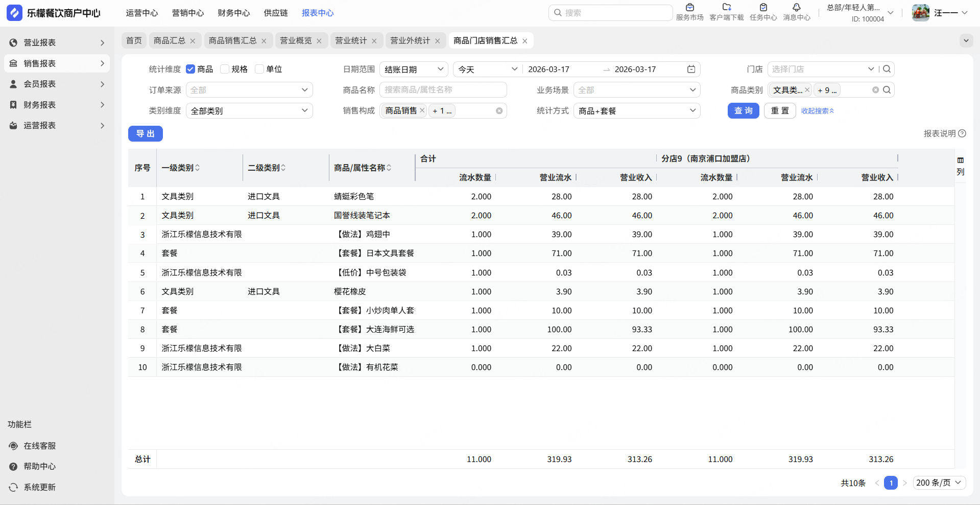Switch to the 营业概览 tab
This screenshot has width=980, height=505.
click(x=296, y=41)
